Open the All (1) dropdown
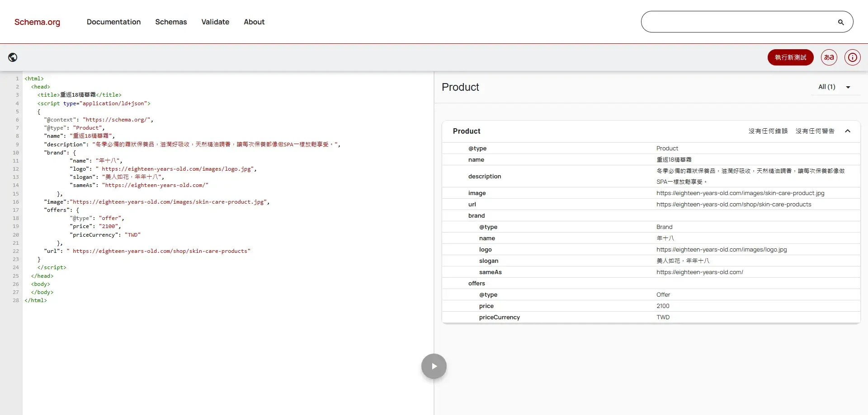The image size is (868, 415). [834, 87]
